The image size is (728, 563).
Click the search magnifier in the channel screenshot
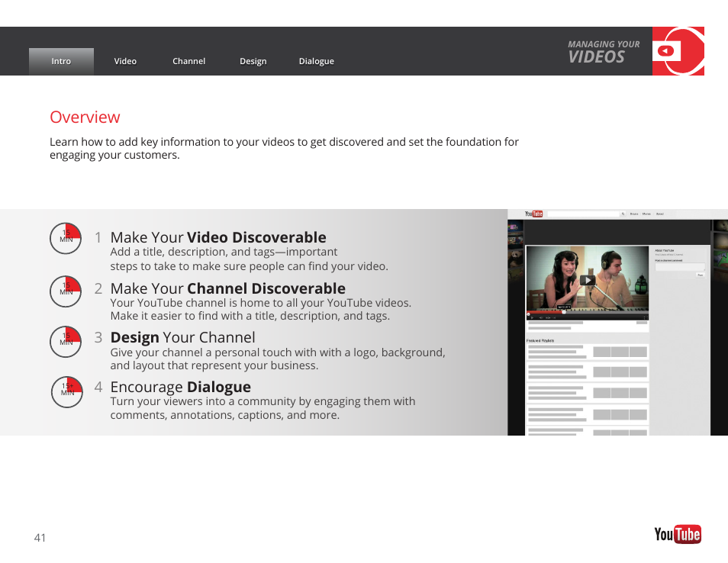coord(623,214)
